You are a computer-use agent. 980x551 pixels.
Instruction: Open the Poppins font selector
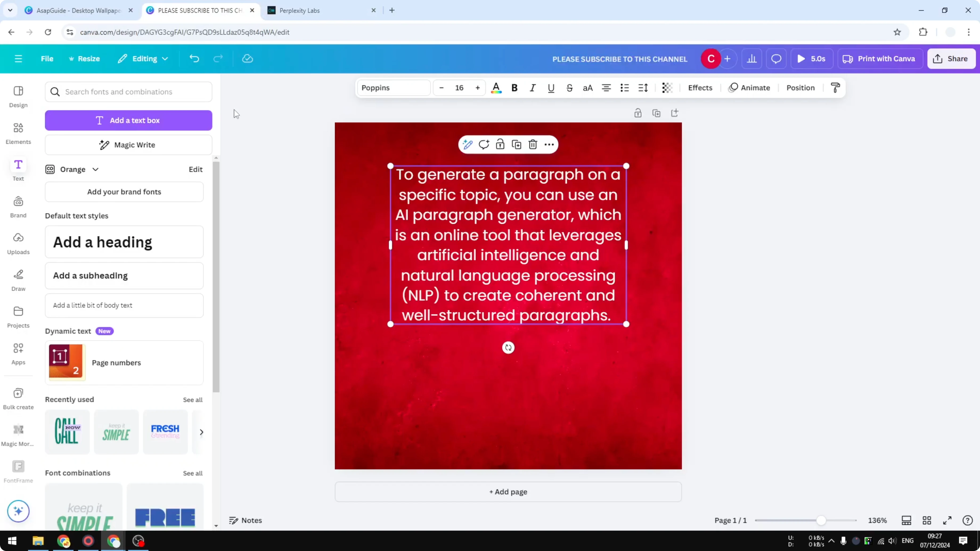tap(394, 88)
